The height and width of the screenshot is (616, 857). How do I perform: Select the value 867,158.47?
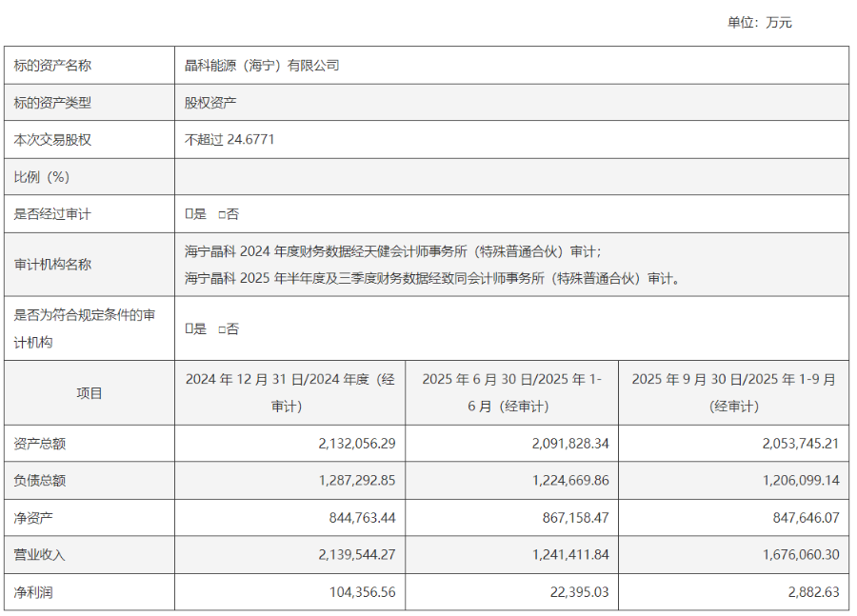point(575,518)
